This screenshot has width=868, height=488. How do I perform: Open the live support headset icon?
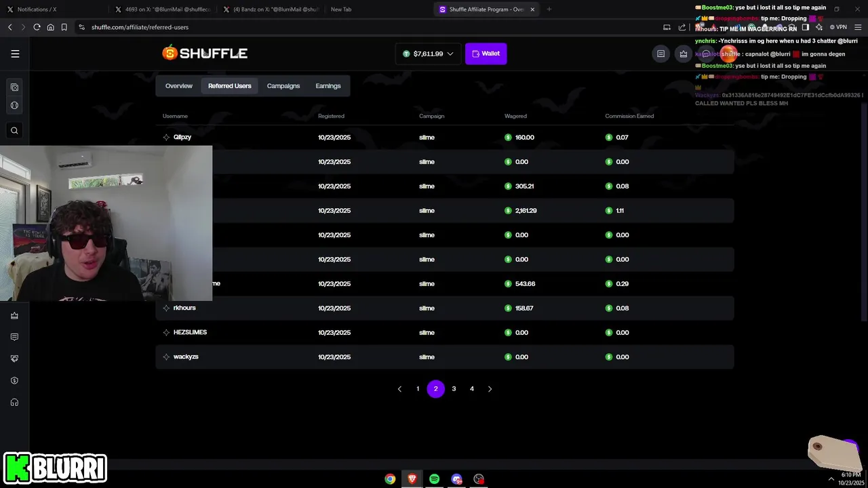pos(14,403)
